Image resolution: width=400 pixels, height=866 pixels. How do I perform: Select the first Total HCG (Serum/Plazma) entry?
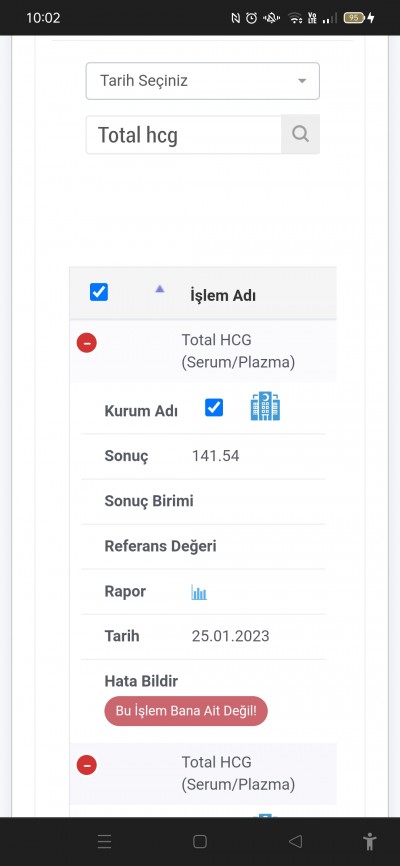(238, 351)
